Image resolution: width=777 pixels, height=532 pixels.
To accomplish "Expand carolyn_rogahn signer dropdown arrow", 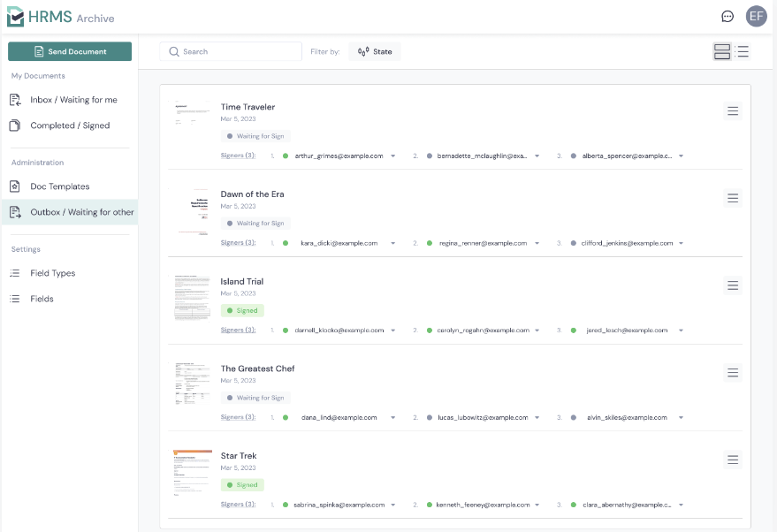I will tap(537, 331).
